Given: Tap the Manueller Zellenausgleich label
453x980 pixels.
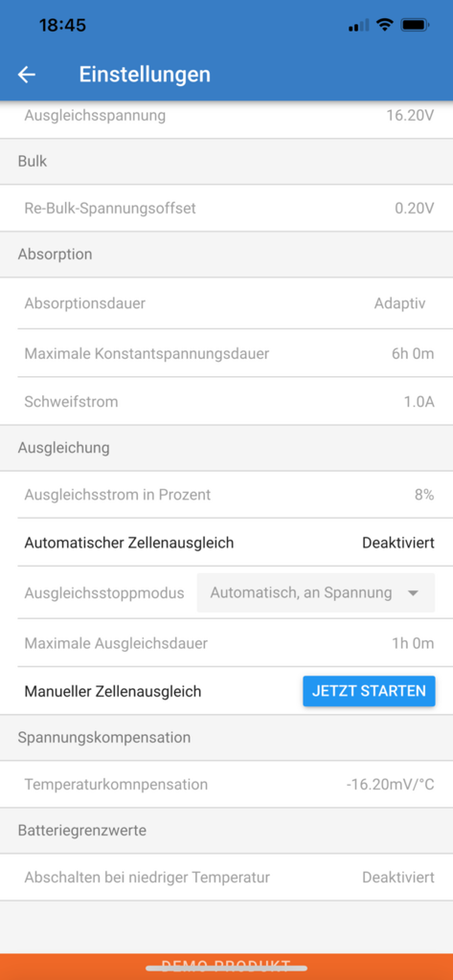Looking at the screenshot, I should 113,691.
